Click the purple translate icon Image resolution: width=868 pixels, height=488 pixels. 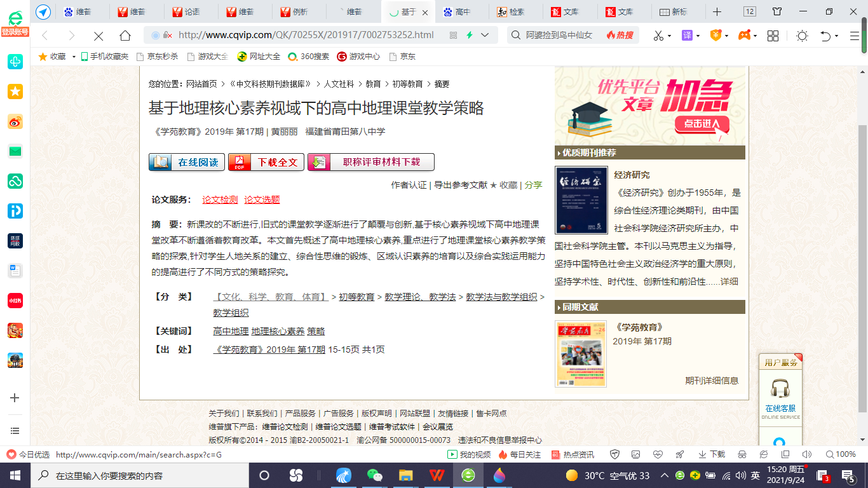pos(687,36)
